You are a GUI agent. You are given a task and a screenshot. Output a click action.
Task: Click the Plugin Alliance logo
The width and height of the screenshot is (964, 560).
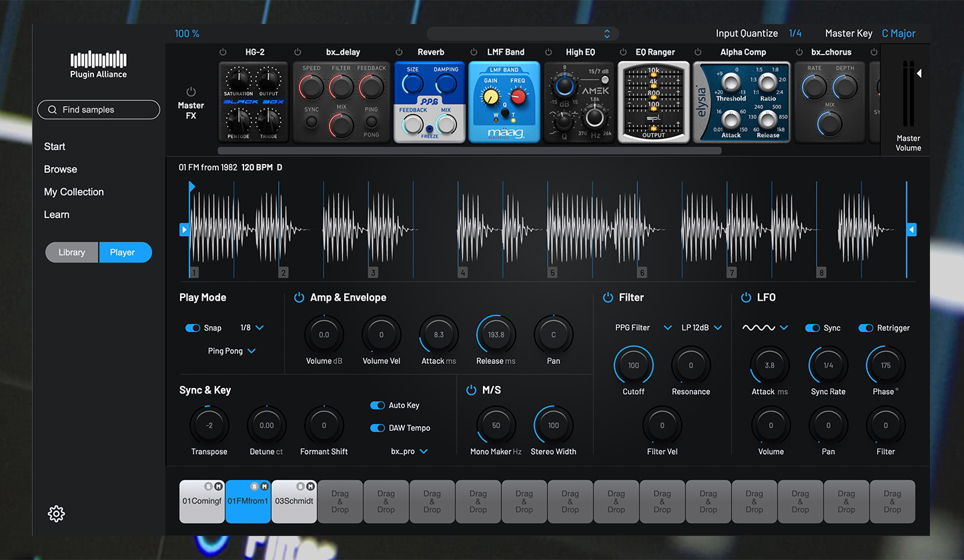(99, 65)
